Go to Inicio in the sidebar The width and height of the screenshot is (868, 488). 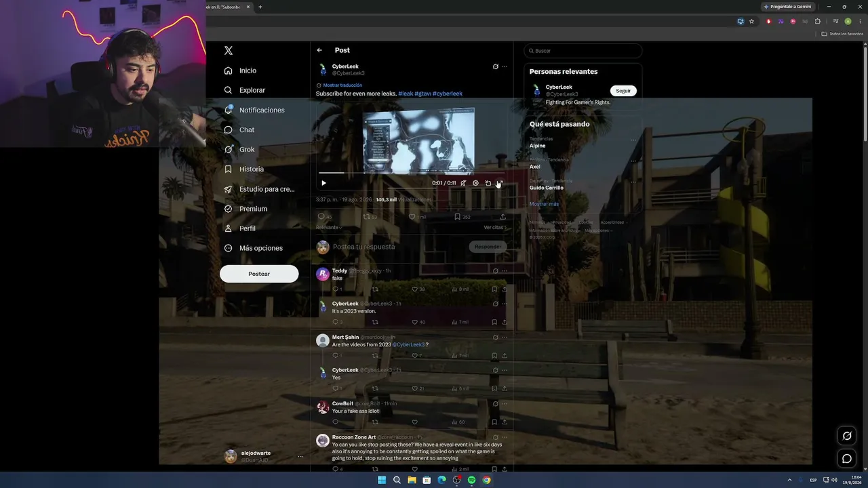click(x=241, y=70)
